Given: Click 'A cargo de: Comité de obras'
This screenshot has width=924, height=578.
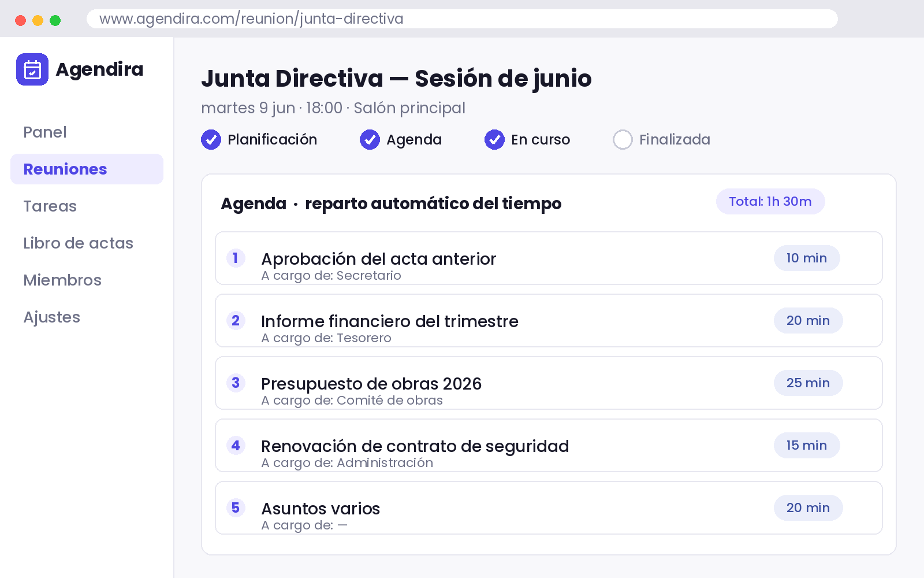Looking at the screenshot, I should (352, 401).
